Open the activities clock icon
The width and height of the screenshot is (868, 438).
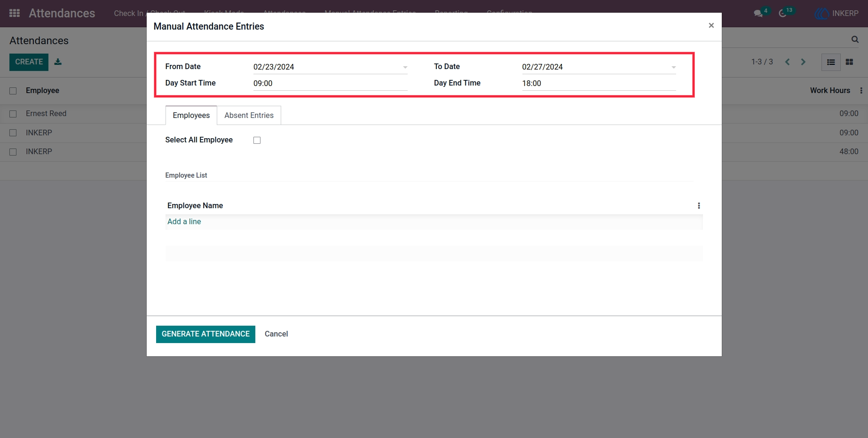[x=782, y=13]
